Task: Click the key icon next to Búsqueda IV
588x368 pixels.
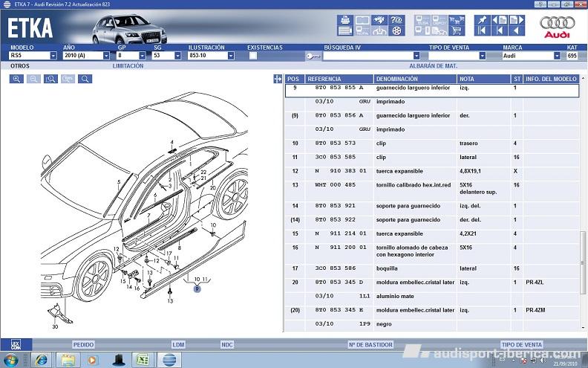Action: tap(312, 56)
